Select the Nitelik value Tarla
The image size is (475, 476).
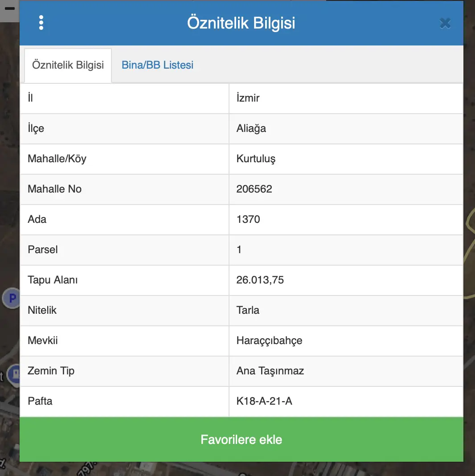[248, 310]
